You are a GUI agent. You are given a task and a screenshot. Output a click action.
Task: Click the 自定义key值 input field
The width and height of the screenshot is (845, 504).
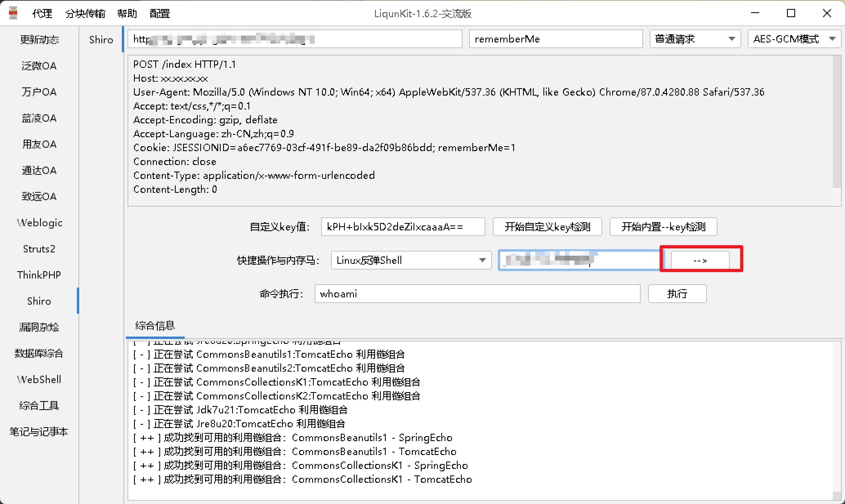point(403,227)
